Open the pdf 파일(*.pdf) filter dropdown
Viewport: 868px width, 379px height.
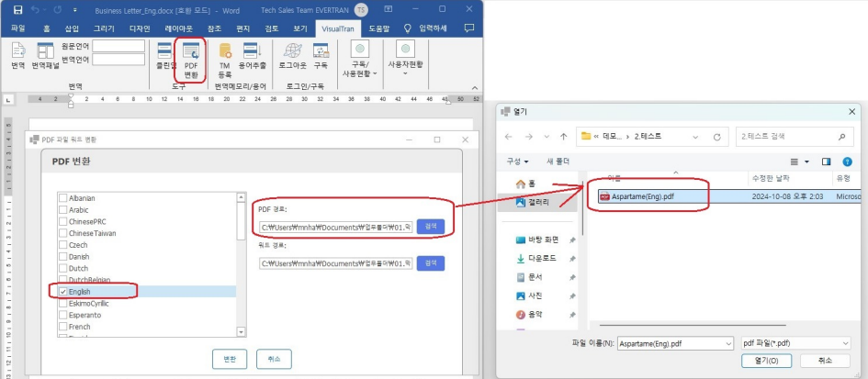tap(795, 343)
